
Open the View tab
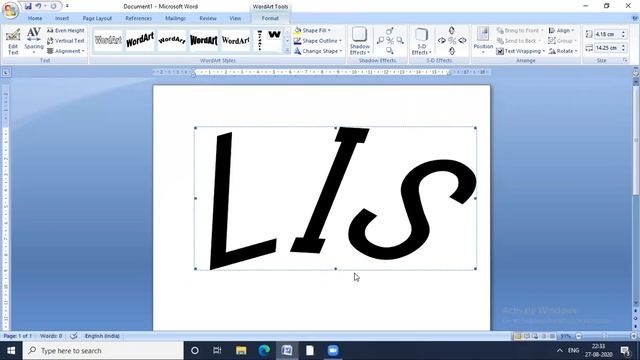235,18
